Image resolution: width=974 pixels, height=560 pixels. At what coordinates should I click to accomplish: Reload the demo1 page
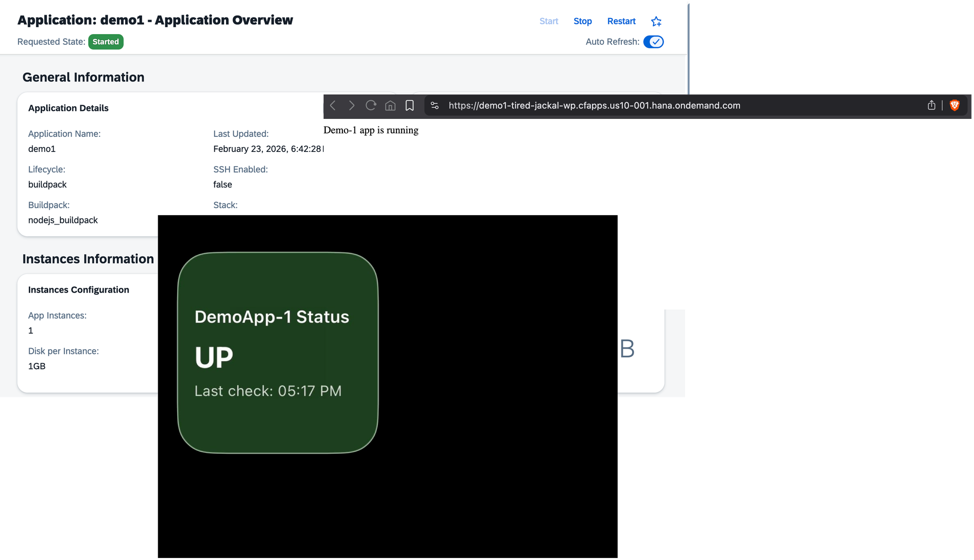pos(371,106)
